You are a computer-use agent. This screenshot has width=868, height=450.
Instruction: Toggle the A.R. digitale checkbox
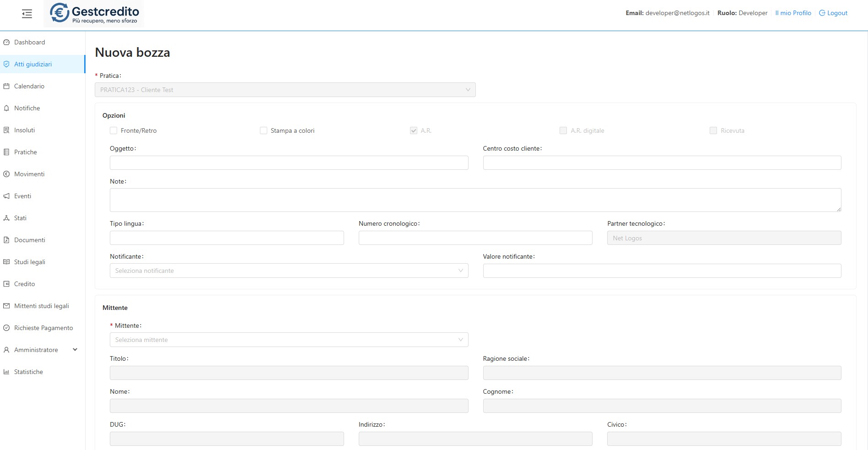563,130
